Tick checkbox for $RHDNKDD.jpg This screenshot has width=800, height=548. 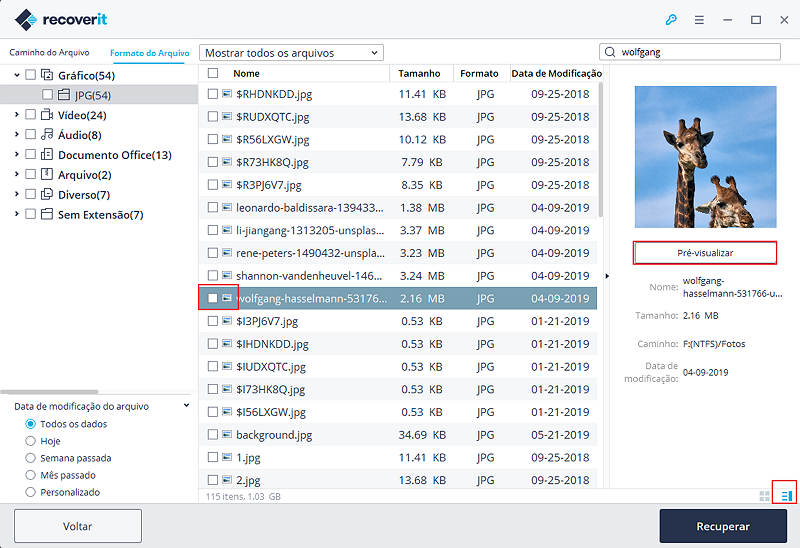pyautogui.click(x=213, y=94)
